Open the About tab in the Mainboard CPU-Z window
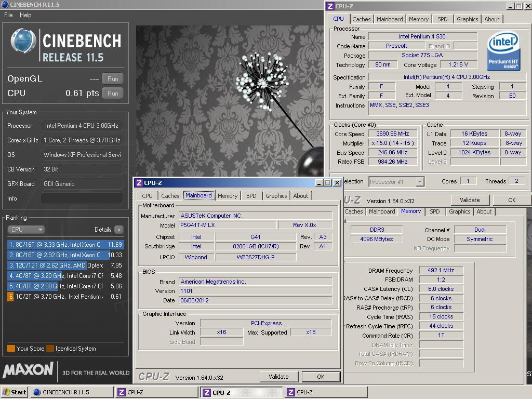Viewport: 532px width, 399px height. [x=301, y=196]
